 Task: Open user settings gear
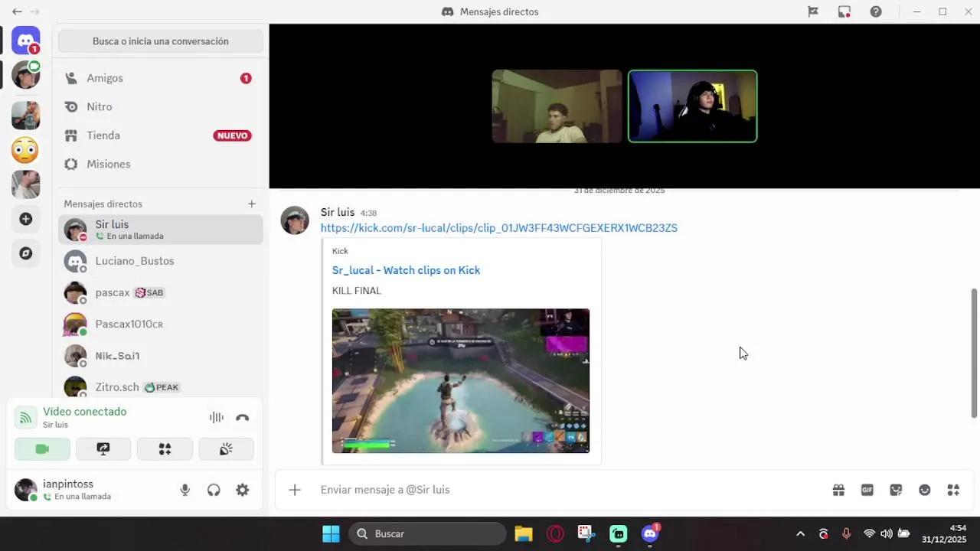click(x=243, y=490)
